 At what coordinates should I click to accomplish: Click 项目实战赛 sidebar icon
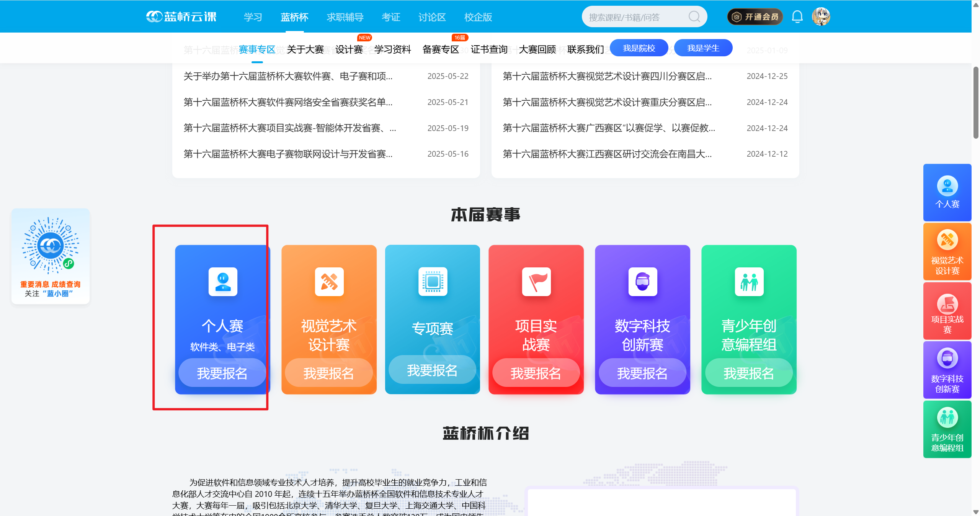click(x=947, y=311)
